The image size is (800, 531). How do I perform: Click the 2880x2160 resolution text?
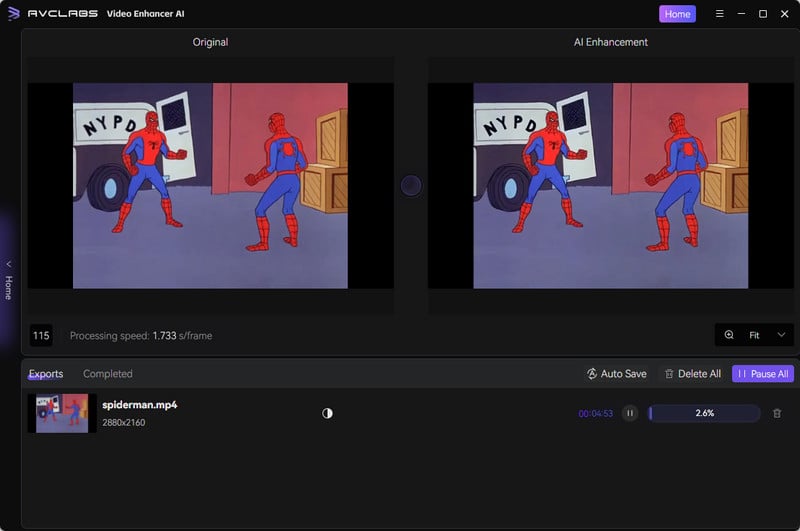point(123,422)
